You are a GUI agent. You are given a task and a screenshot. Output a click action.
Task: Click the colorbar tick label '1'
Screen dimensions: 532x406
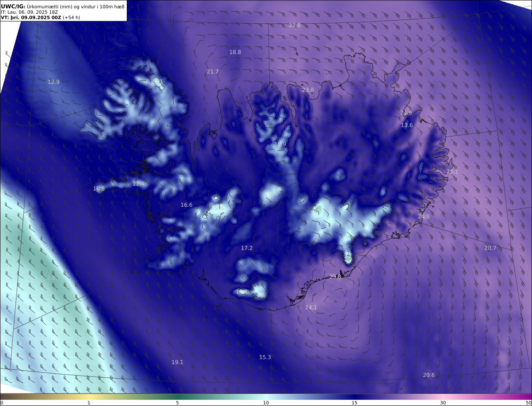point(89,403)
